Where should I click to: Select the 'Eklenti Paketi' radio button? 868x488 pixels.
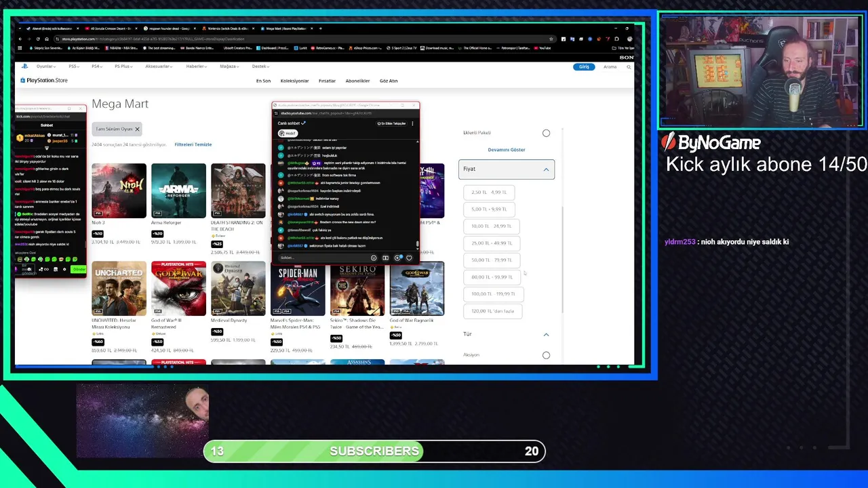546,133
